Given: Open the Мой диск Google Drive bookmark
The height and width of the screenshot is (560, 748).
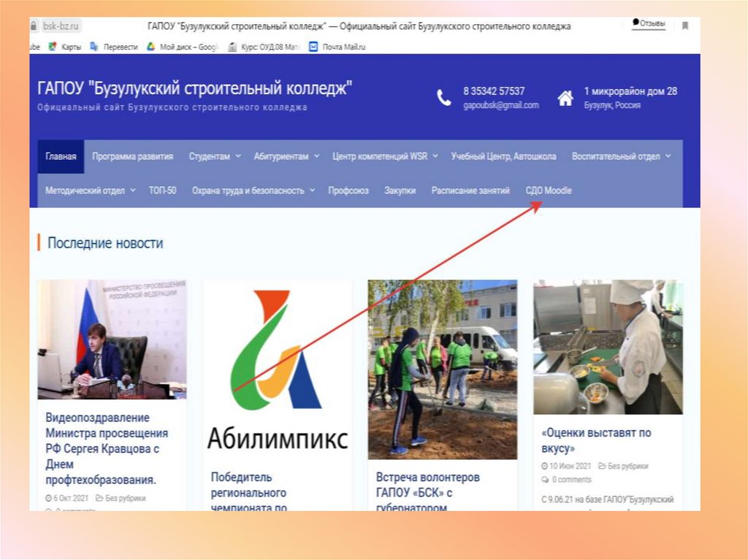Looking at the screenshot, I should [182, 47].
